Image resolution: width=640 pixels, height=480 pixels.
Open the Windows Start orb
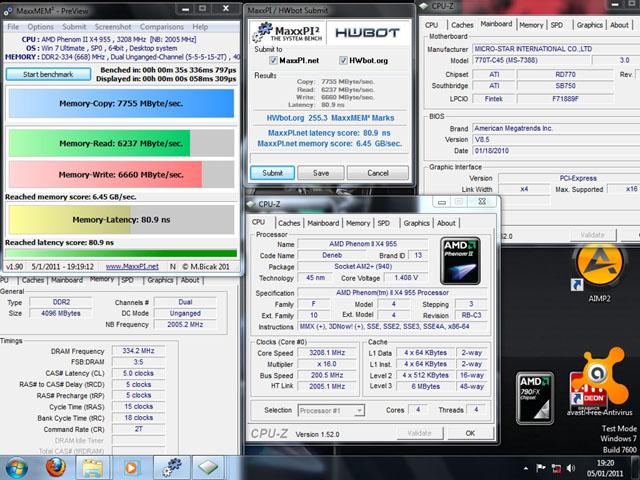click(16, 468)
